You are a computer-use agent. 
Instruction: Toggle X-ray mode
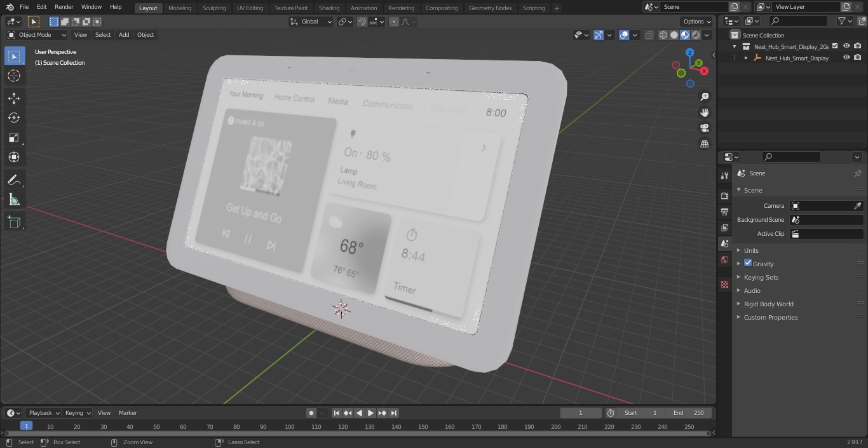tap(649, 35)
